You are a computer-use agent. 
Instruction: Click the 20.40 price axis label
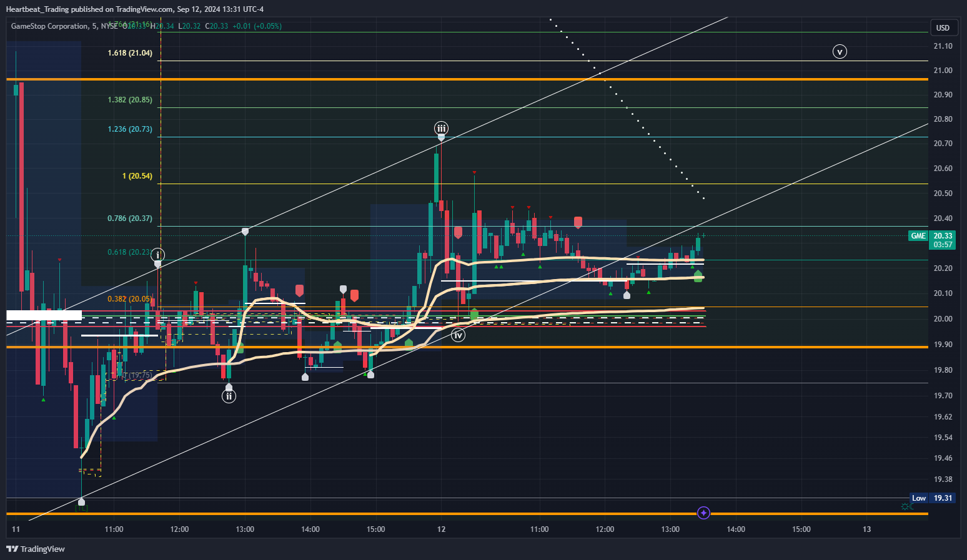pyautogui.click(x=943, y=219)
